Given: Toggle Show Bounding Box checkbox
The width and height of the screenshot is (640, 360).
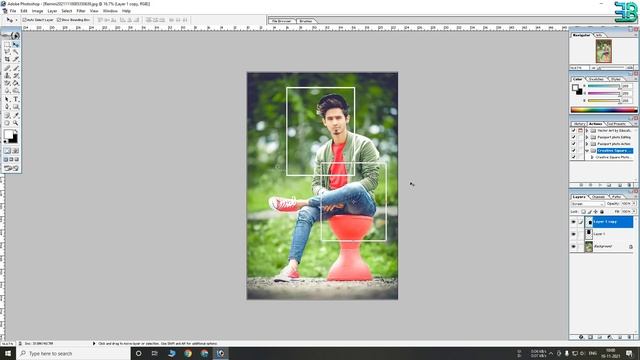Looking at the screenshot, I should (59, 20).
